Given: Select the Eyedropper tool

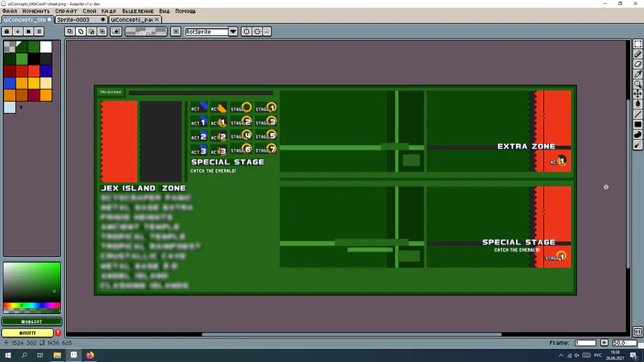Looking at the screenshot, I should 638,74.
